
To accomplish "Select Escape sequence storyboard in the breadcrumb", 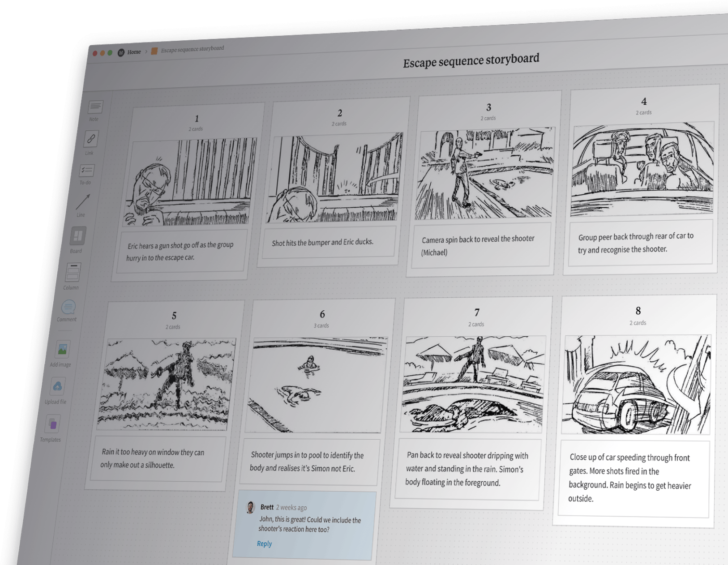I will tap(193, 48).
